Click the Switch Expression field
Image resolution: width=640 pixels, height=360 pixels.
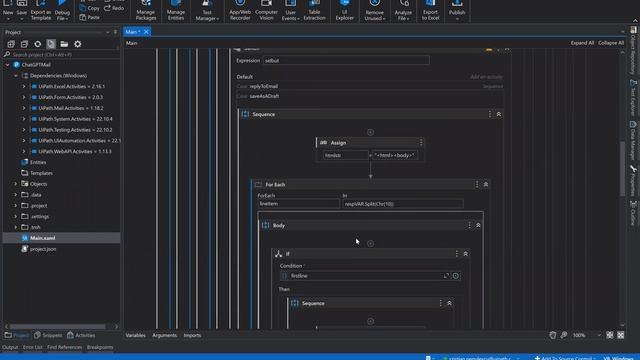tap(346, 60)
